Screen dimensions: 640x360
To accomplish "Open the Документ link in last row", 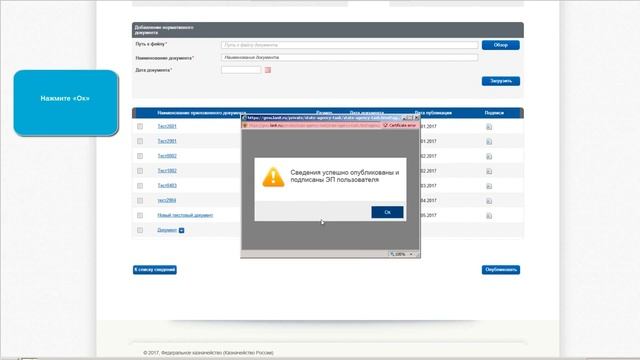I will point(167,230).
